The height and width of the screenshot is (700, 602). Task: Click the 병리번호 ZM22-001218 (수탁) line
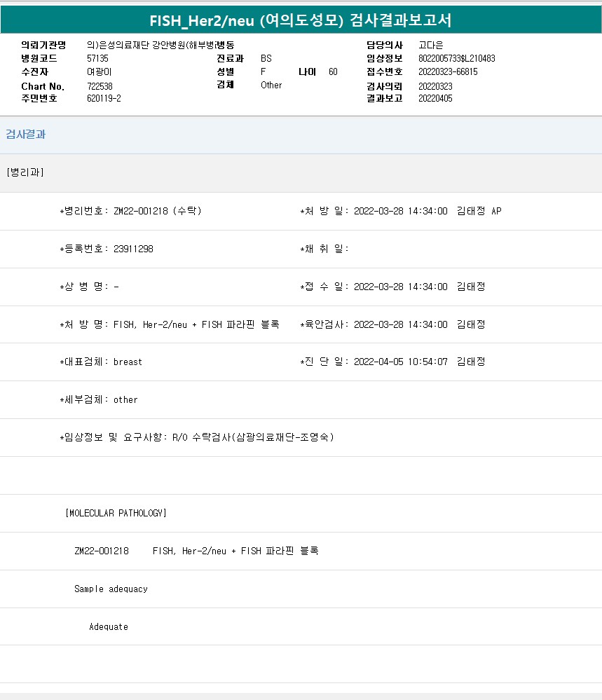(x=132, y=211)
